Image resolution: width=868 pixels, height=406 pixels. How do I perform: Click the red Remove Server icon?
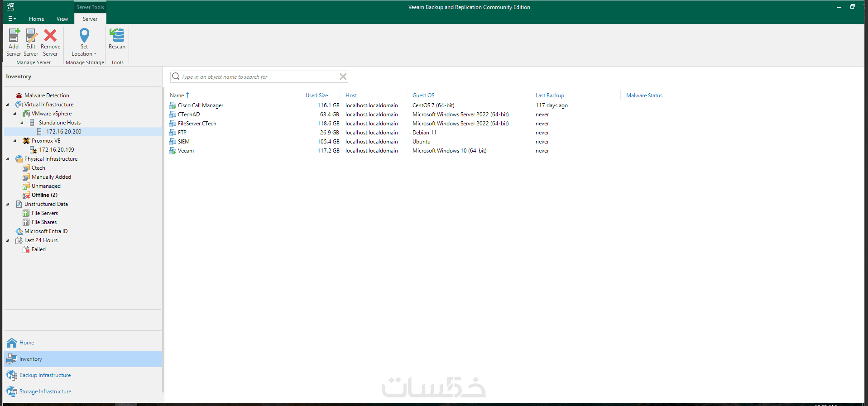pyautogui.click(x=50, y=35)
